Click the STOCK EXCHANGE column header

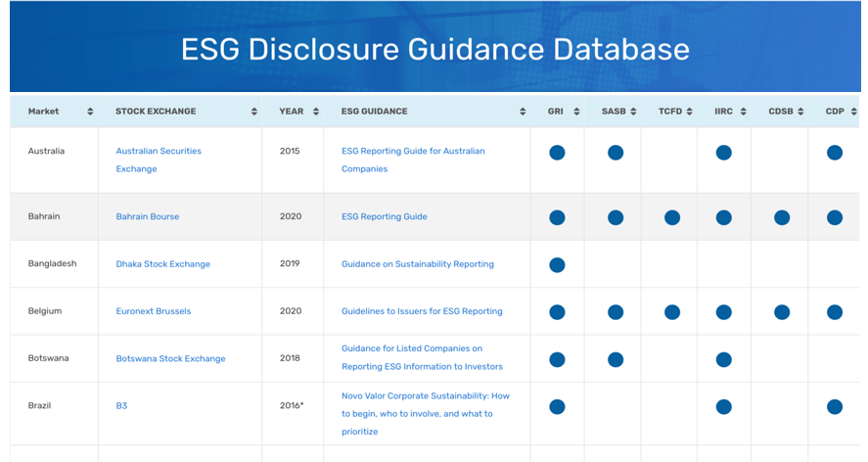(x=180, y=112)
